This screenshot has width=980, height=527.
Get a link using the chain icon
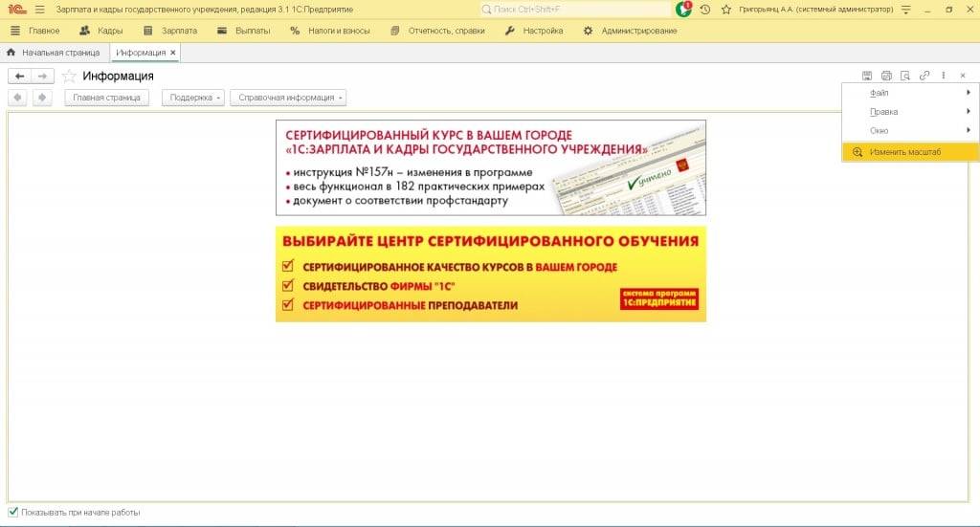pos(924,76)
